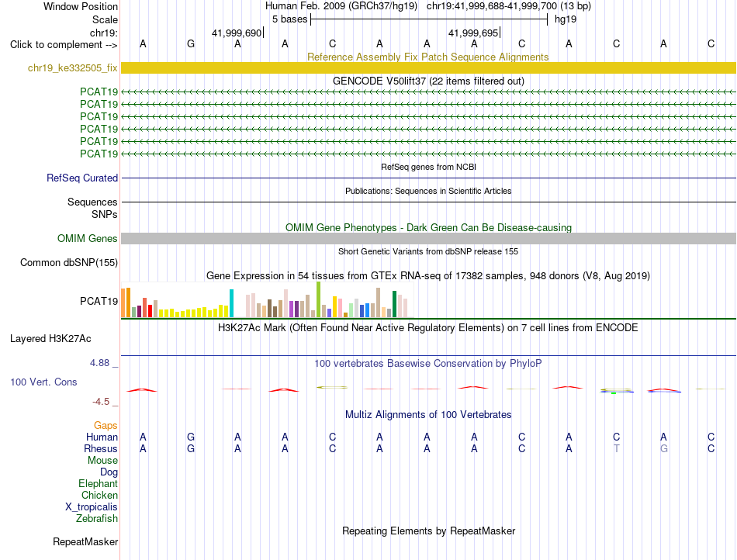Screen dimensions: 737x560
Task: Click the PCAT19 label beside the expression bar chart
Action: (x=99, y=301)
